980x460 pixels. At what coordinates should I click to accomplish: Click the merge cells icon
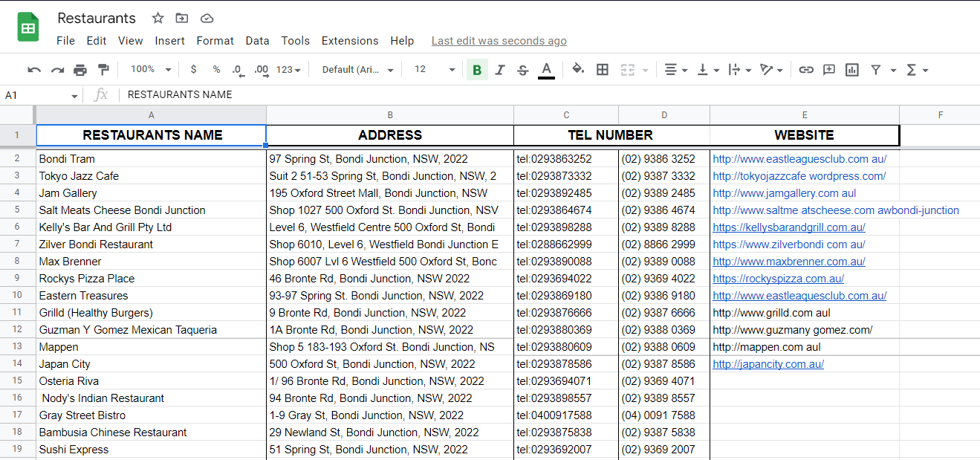[x=628, y=70]
